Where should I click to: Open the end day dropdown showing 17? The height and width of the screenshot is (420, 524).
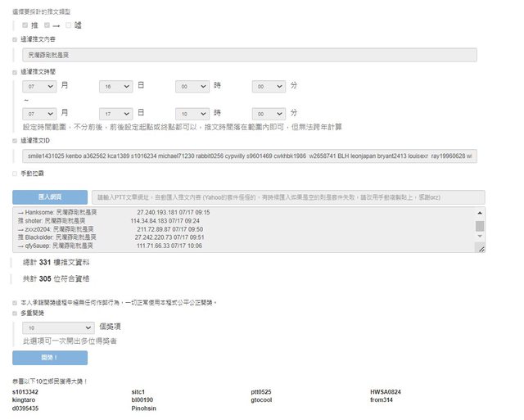(x=115, y=112)
